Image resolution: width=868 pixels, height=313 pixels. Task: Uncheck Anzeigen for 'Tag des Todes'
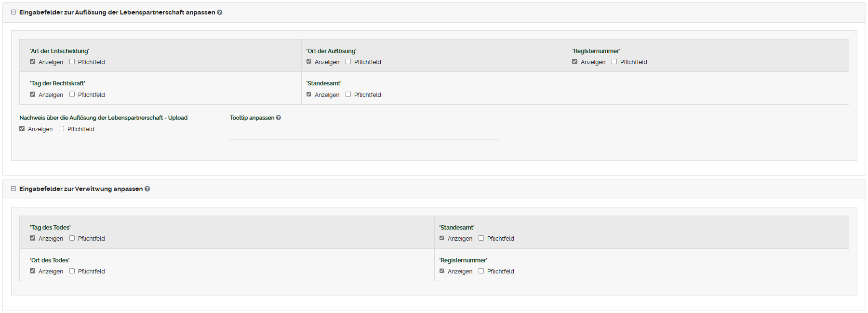click(33, 238)
